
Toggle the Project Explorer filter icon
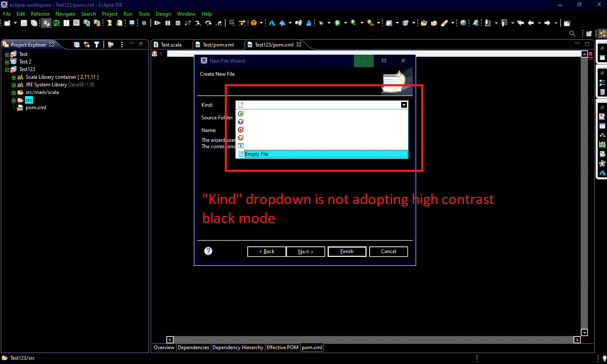(x=97, y=44)
